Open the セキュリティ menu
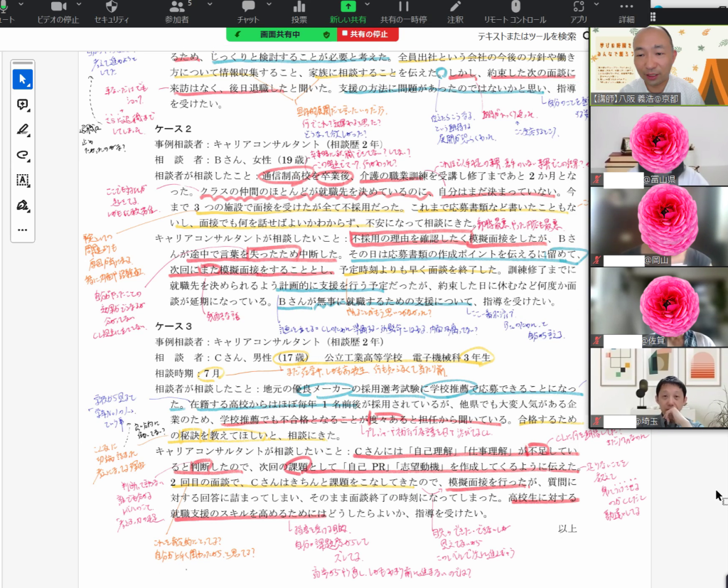 click(112, 12)
